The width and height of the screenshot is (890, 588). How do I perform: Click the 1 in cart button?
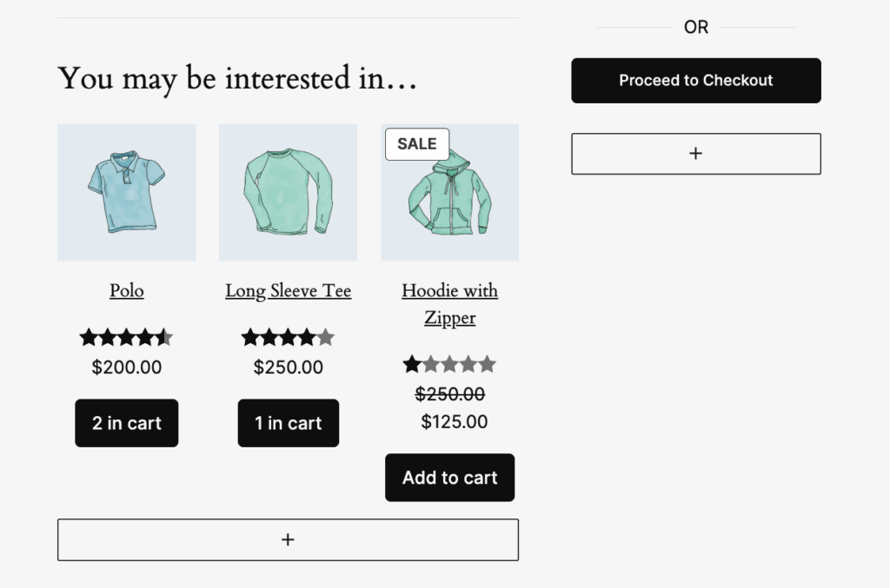pos(289,423)
